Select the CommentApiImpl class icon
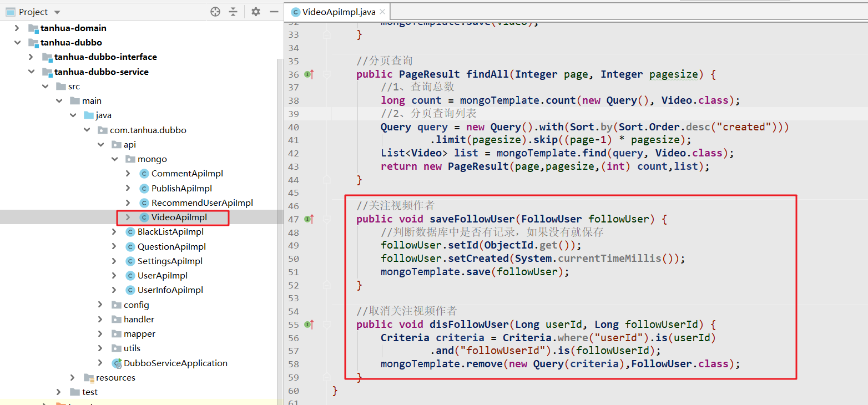This screenshot has width=868, height=405. point(144,174)
